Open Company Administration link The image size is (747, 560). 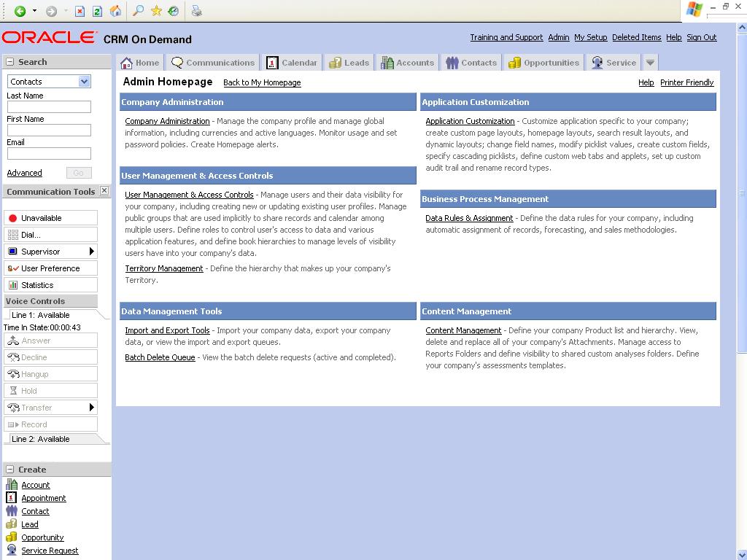point(167,121)
